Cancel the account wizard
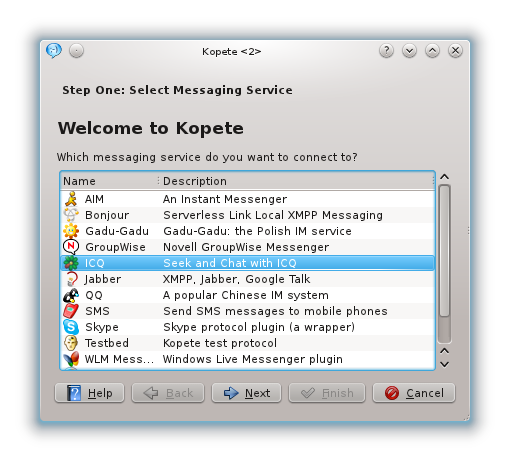Screen dimensions: 510x461 coord(414,393)
